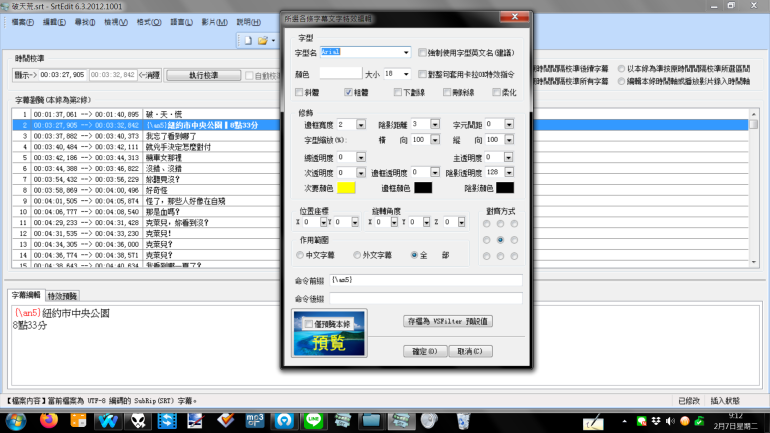Click the skull-face taskbar icon
This screenshot has height=433, width=770.
coord(138,421)
